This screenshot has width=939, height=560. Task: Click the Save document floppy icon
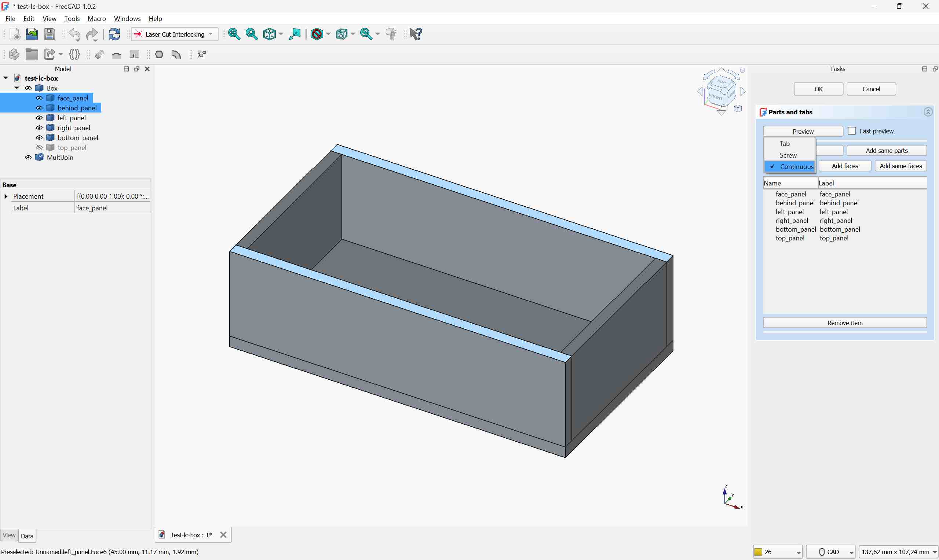click(x=50, y=34)
